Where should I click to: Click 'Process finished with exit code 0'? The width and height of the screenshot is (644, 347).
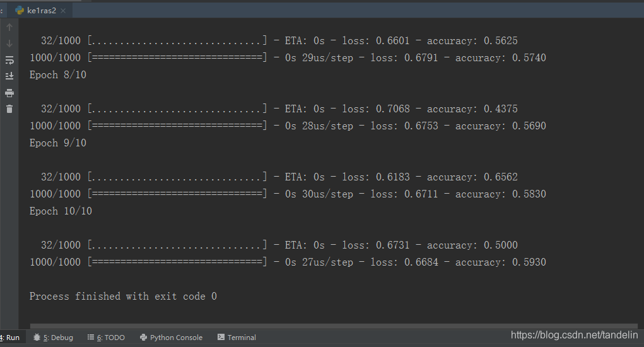pos(123,297)
